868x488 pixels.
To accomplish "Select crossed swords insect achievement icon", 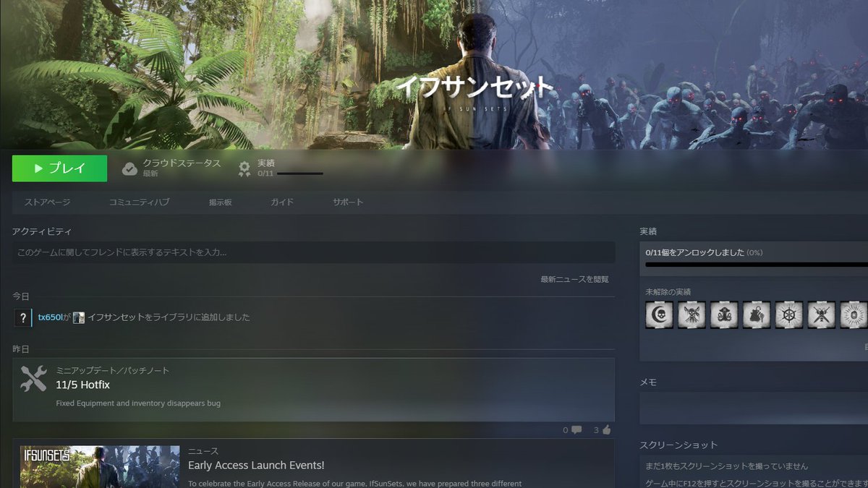I will click(822, 314).
